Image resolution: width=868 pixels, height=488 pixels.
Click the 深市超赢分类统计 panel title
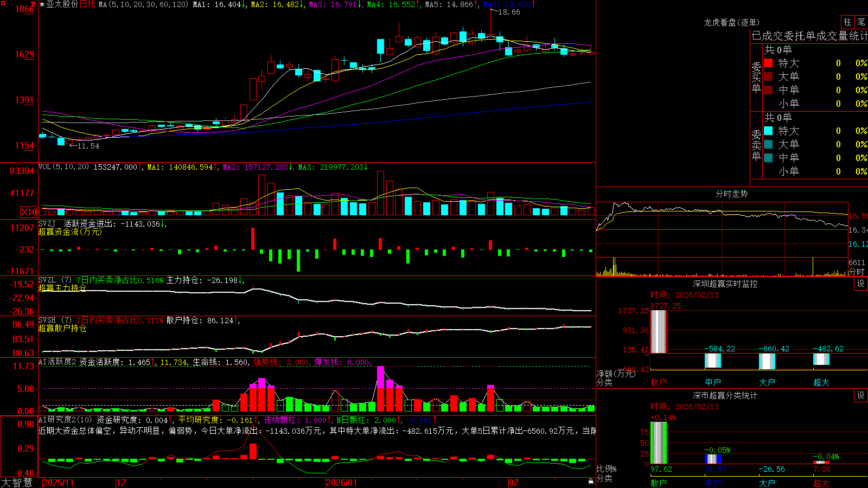725,395
